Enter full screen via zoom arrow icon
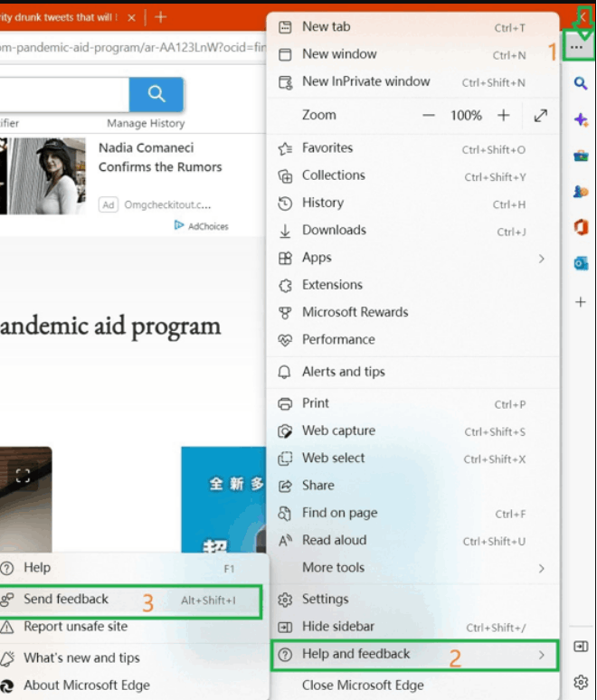 pyautogui.click(x=540, y=116)
